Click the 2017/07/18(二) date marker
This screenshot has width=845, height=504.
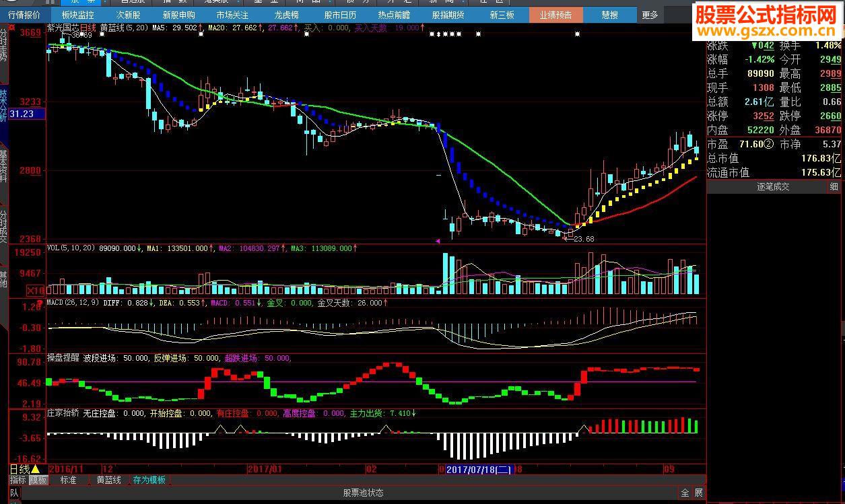[x=480, y=469]
